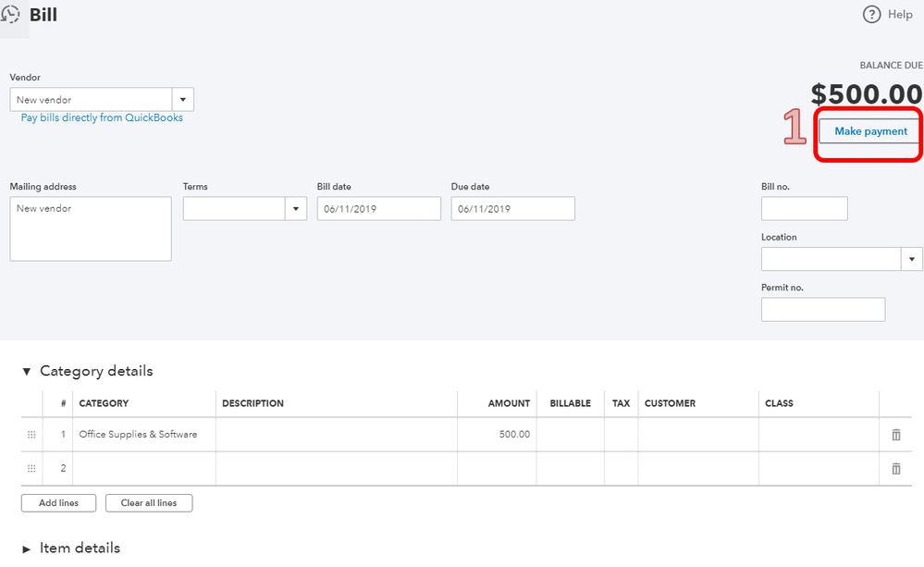Click the Location input field
The image size is (924, 567).
click(831, 259)
